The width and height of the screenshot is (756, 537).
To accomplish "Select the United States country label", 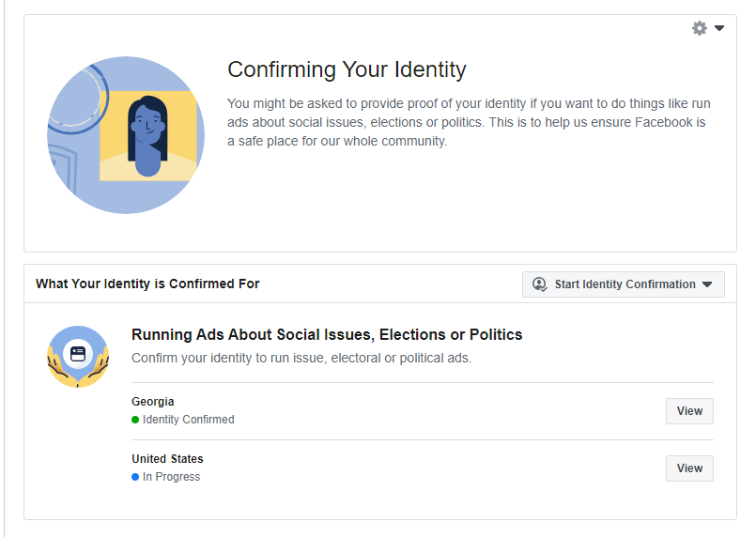I will (x=167, y=459).
